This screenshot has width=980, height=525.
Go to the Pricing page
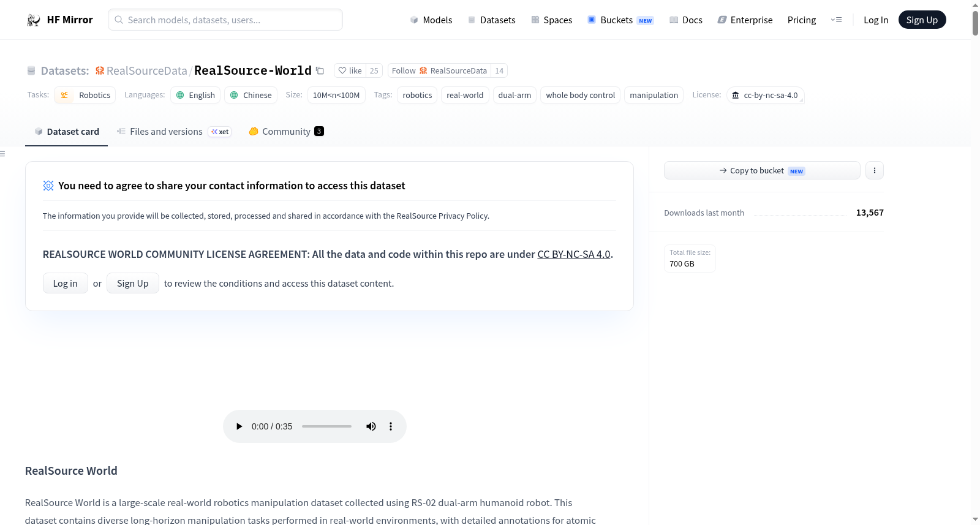[x=802, y=20]
